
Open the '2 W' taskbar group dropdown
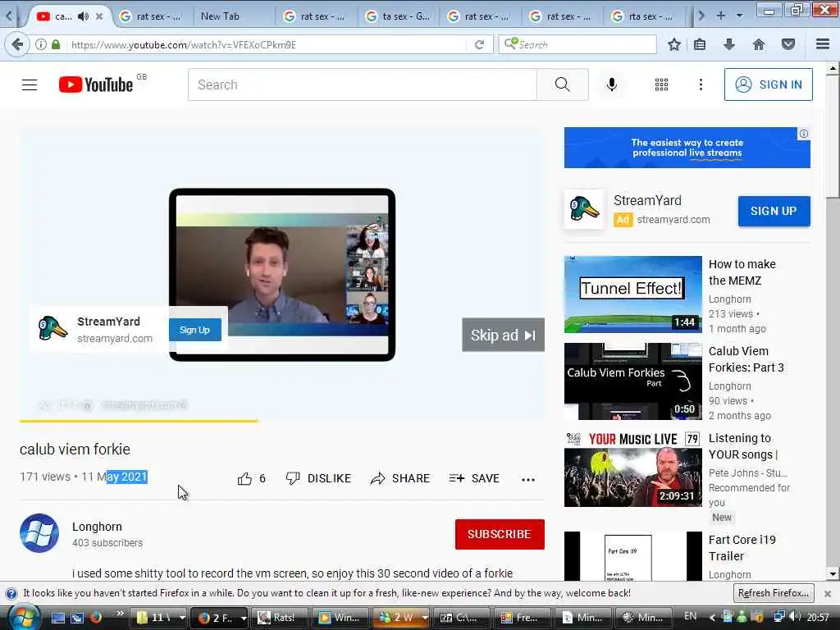425,618
